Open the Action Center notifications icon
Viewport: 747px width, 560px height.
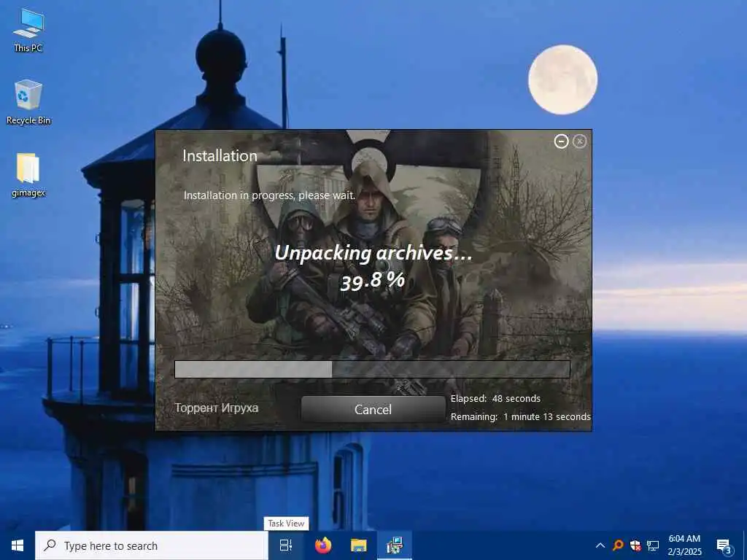click(x=724, y=546)
